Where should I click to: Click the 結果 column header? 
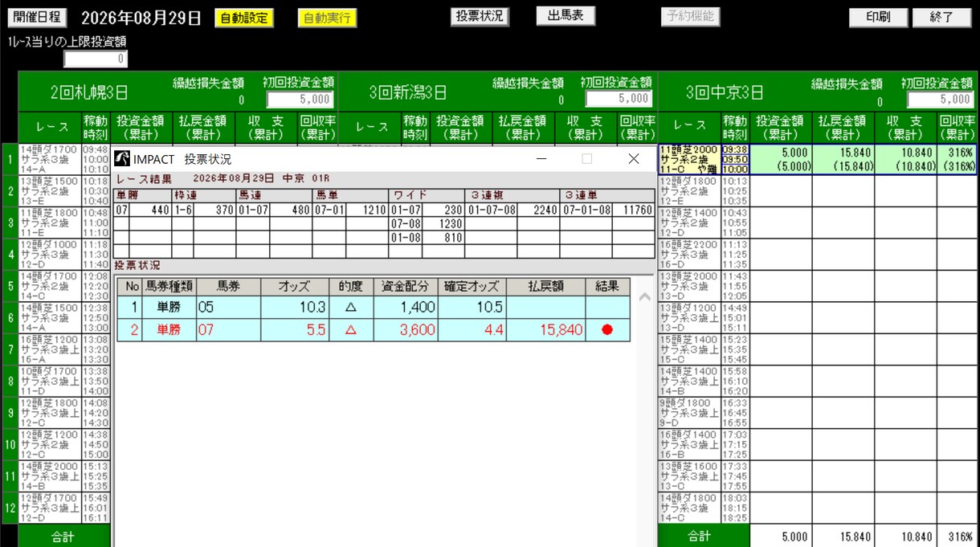[x=608, y=287]
